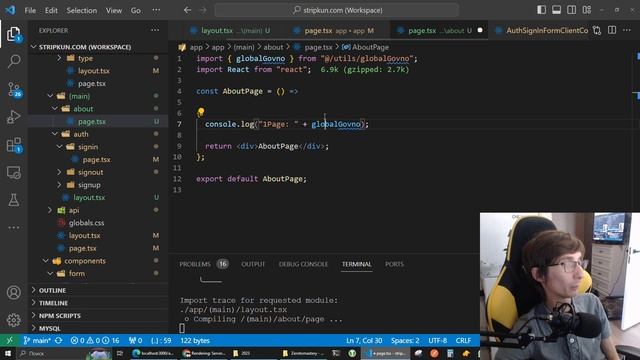Switch to the DEBUG CONSOLE panel tab

click(303, 264)
